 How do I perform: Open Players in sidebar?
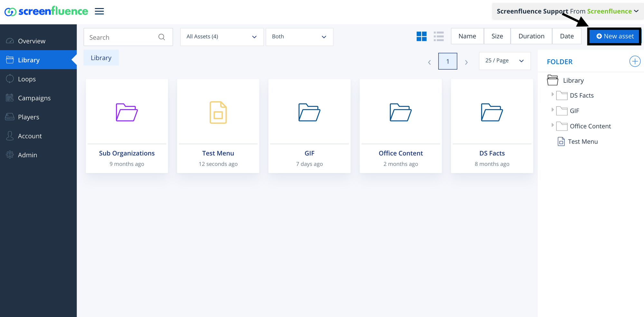coord(38,117)
